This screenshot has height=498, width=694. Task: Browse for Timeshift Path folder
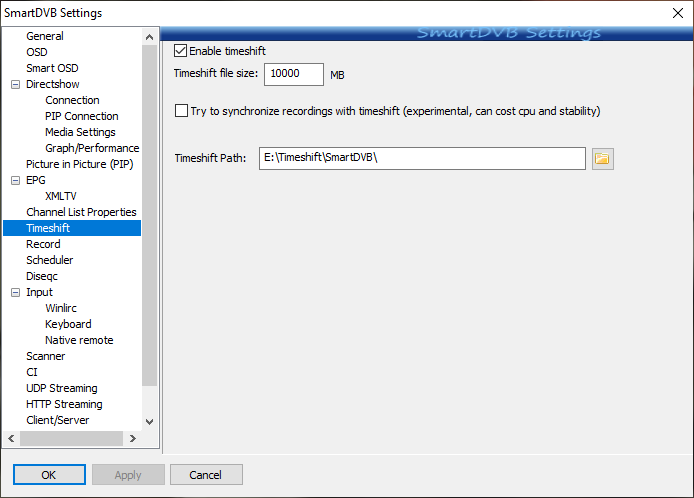[x=602, y=158]
